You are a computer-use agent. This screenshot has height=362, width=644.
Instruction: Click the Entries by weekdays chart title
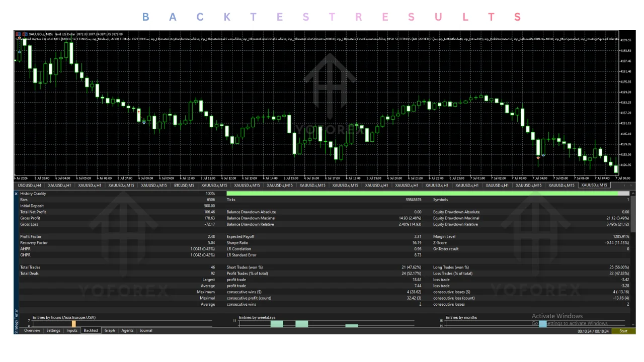(x=257, y=318)
